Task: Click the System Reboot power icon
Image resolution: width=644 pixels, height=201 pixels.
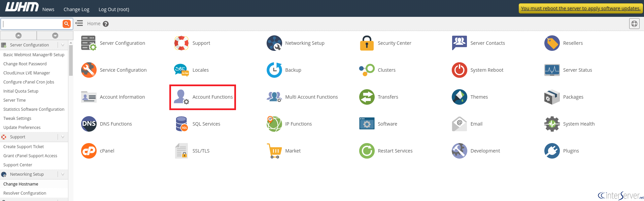Action: [x=460, y=70]
